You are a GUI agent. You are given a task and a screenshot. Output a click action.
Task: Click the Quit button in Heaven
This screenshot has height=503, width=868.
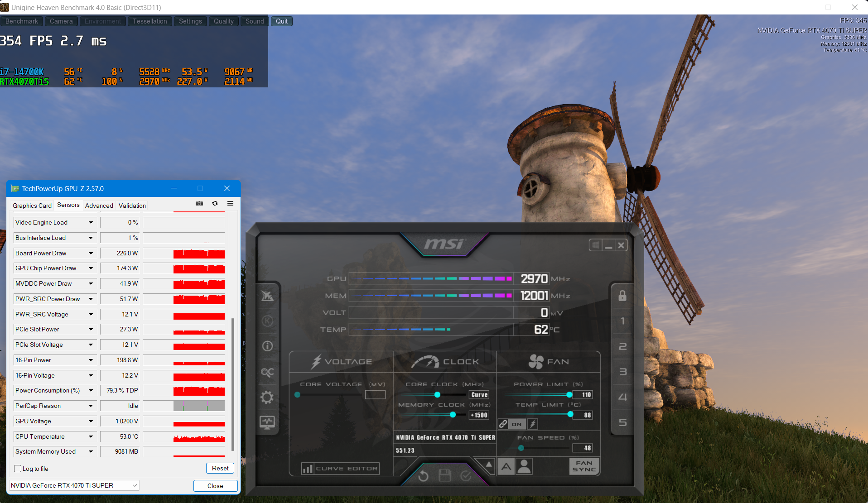(x=282, y=21)
